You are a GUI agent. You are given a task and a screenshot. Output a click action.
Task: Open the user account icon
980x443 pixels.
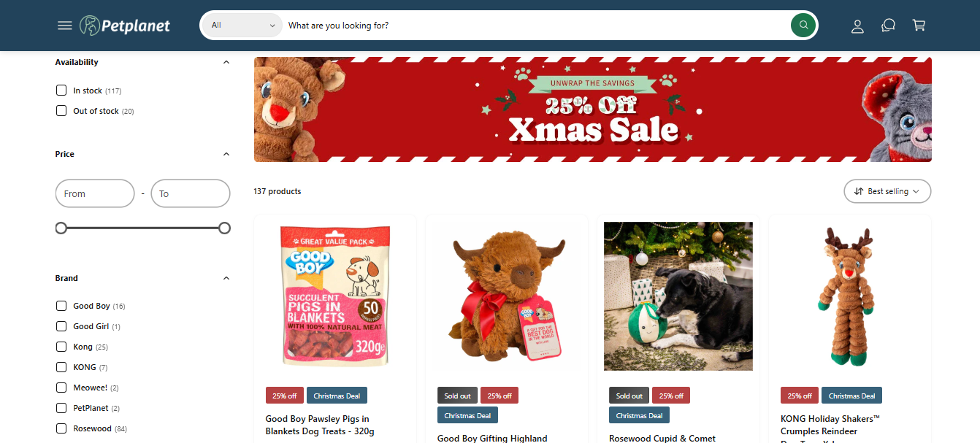[857, 26]
